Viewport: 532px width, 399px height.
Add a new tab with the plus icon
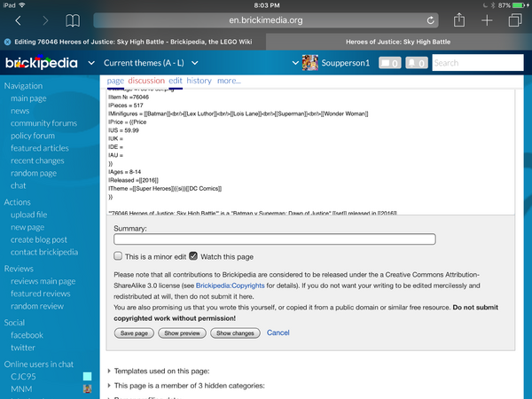tap(487, 20)
